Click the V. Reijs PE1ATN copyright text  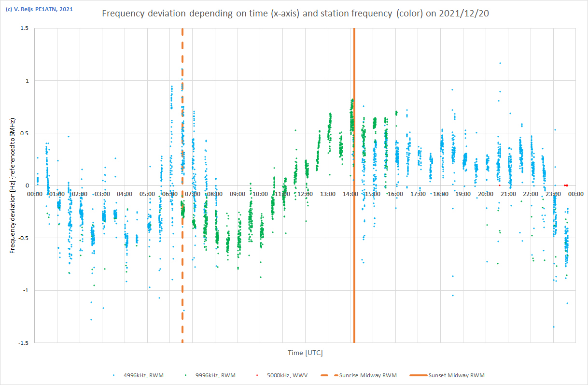[x=39, y=9]
